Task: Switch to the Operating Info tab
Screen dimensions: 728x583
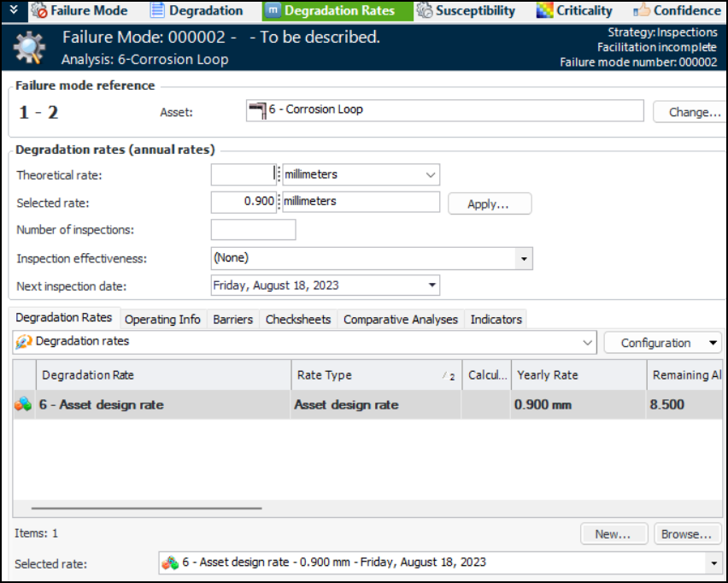Action: 162,319
